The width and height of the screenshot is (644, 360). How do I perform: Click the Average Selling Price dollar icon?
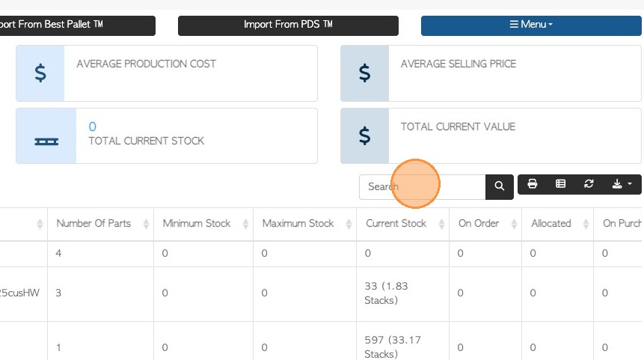[x=364, y=73]
